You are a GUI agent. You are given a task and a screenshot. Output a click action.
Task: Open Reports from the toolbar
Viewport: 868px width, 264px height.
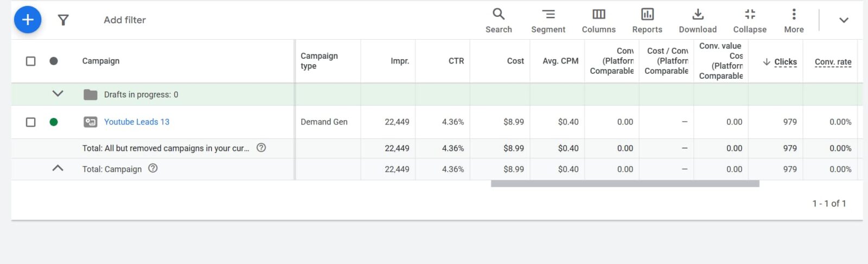pos(647,21)
